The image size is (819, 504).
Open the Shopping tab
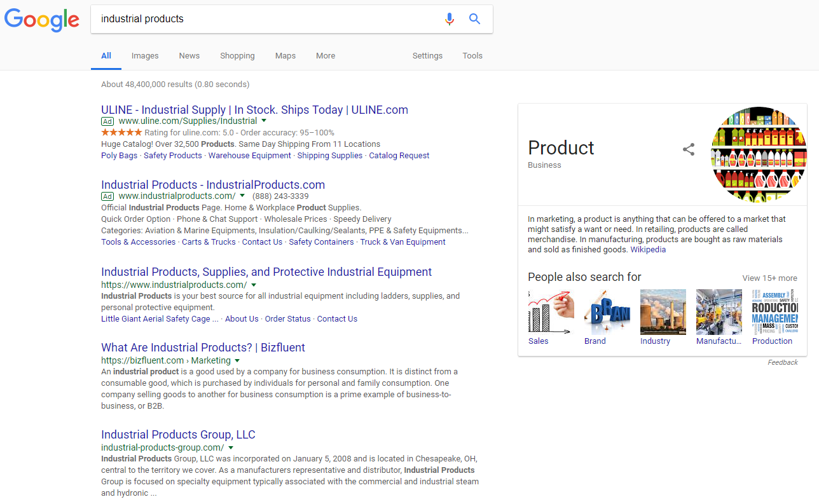[237, 56]
